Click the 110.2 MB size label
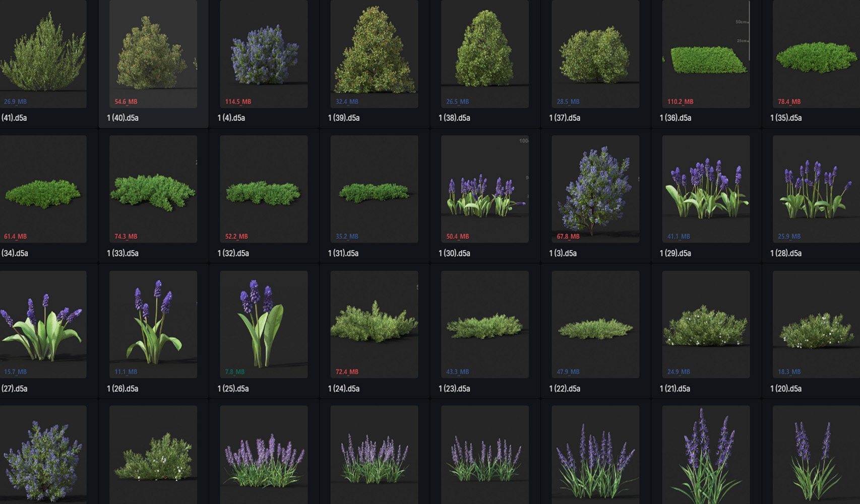This screenshot has width=860, height=504. point(680,102)
